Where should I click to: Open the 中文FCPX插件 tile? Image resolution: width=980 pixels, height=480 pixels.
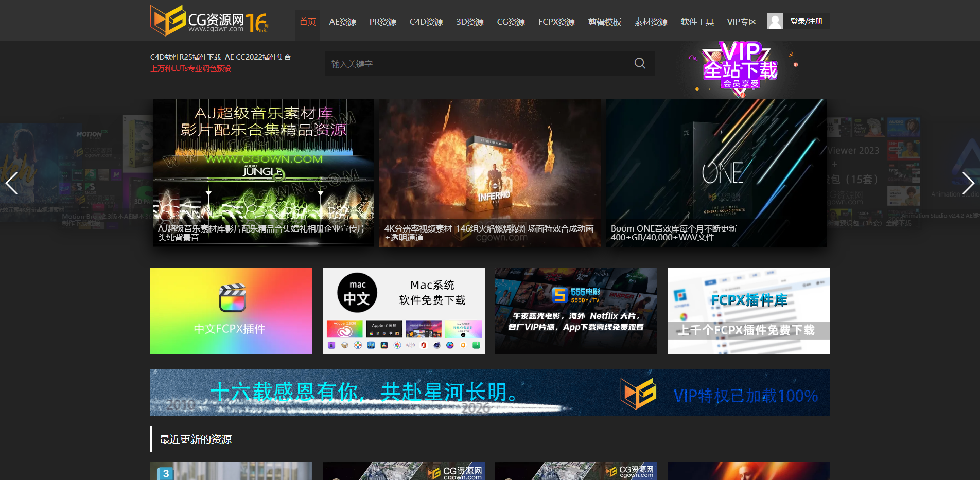231,311
